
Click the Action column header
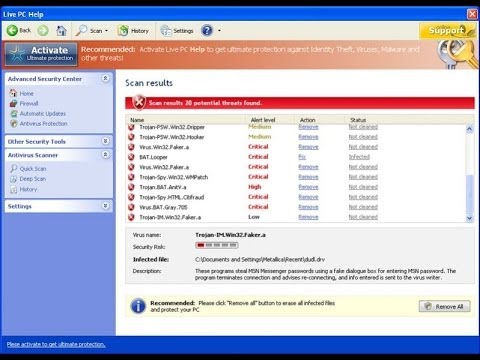point(307,120)
